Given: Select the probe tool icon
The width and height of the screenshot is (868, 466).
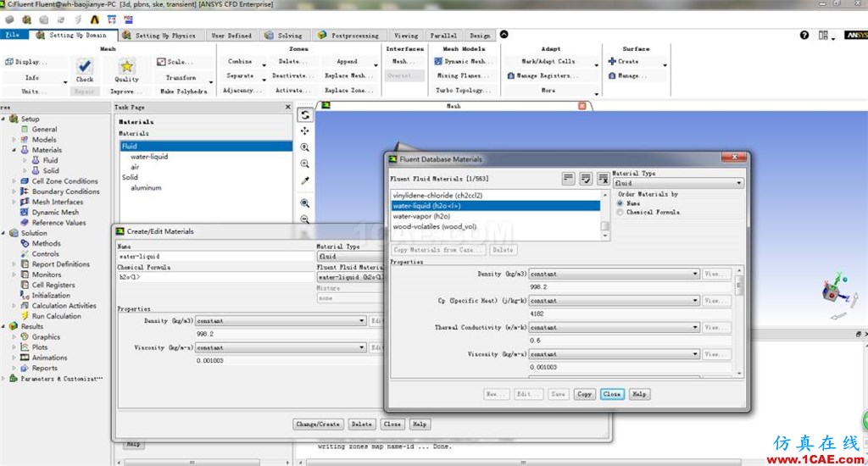Looking at the screenshot, I should pos(305,180).
